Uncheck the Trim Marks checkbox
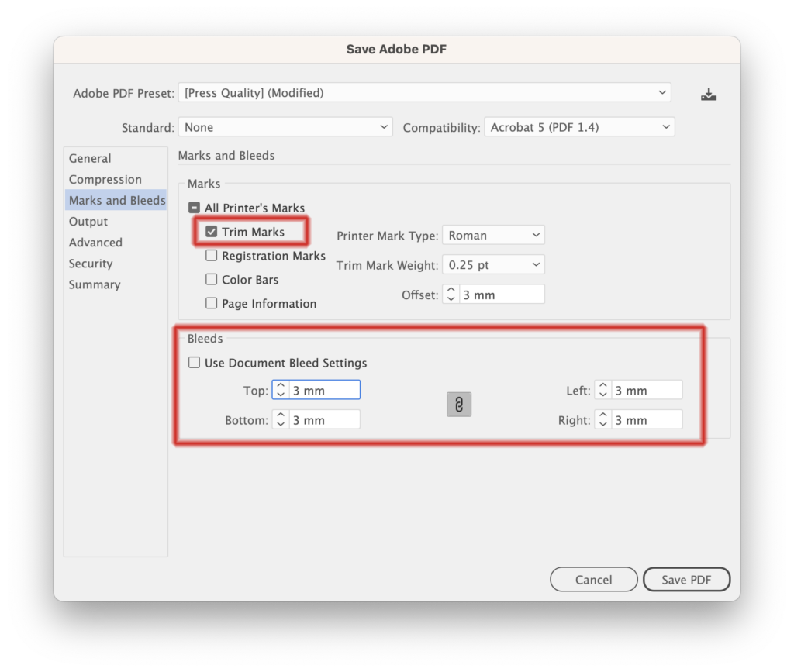The width and height of the screenshot is (794, 672). click(211, 232)
